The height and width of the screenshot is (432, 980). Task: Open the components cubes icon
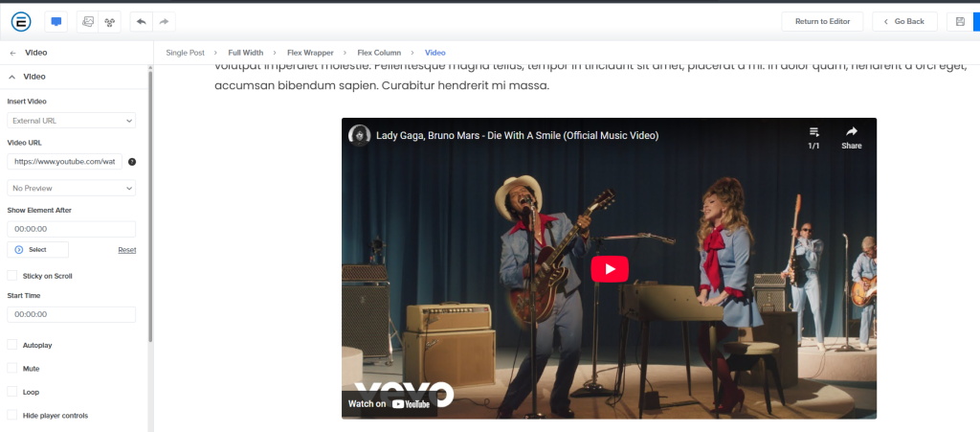109,22
